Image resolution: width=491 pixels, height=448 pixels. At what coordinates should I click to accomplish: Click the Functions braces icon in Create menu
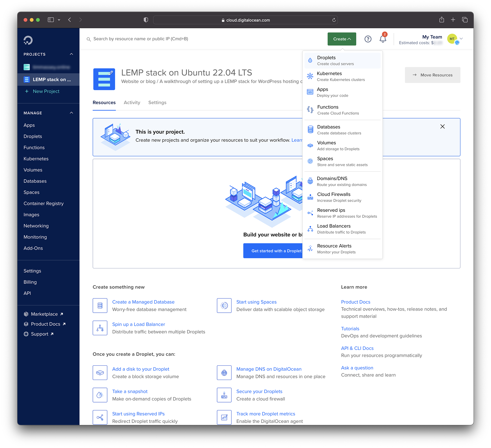(x=310, y=110)
